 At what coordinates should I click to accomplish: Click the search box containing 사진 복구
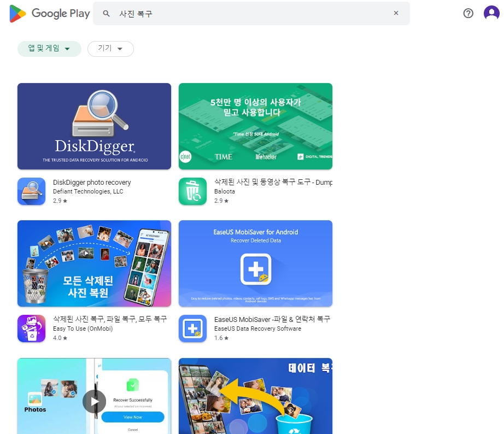(x=251, y=14)
